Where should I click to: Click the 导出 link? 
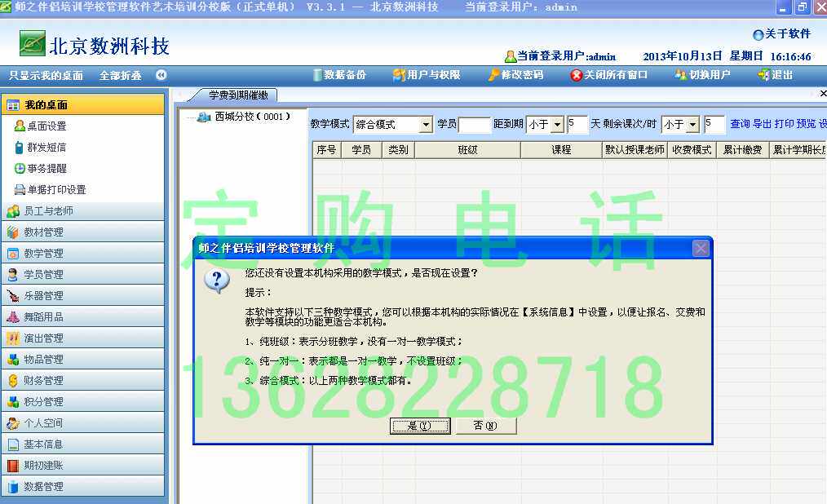[x=762, y=124]
